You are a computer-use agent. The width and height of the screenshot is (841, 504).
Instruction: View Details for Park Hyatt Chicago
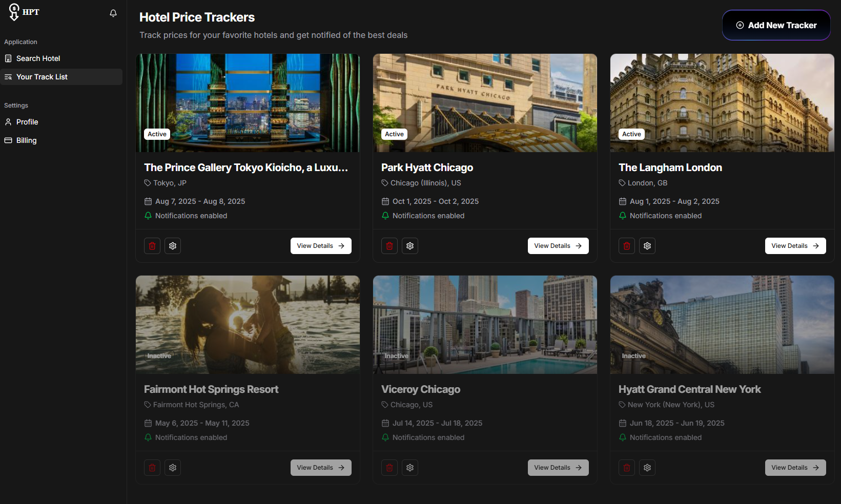click(x=558, y=246)
